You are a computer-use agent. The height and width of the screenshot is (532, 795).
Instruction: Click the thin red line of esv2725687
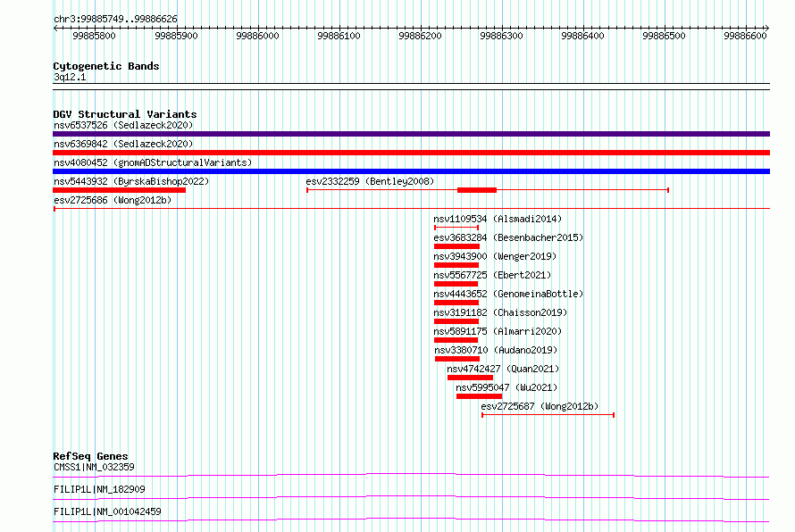click(548, 415)
